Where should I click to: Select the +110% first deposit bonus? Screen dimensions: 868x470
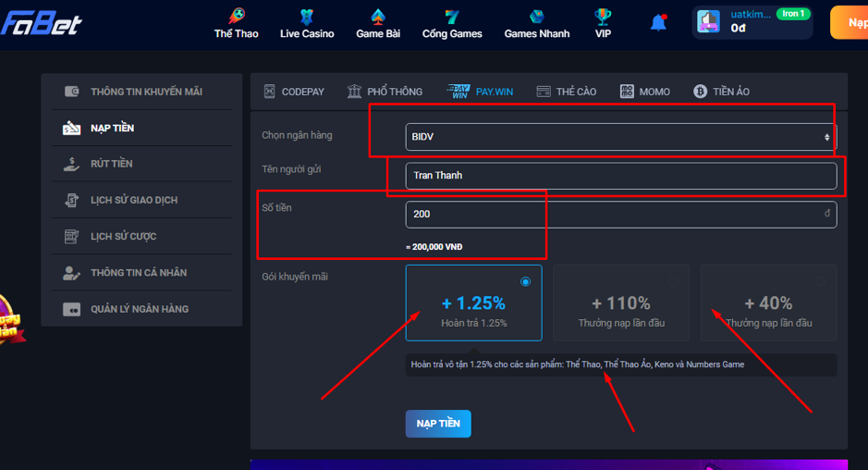tap(620, 303)
